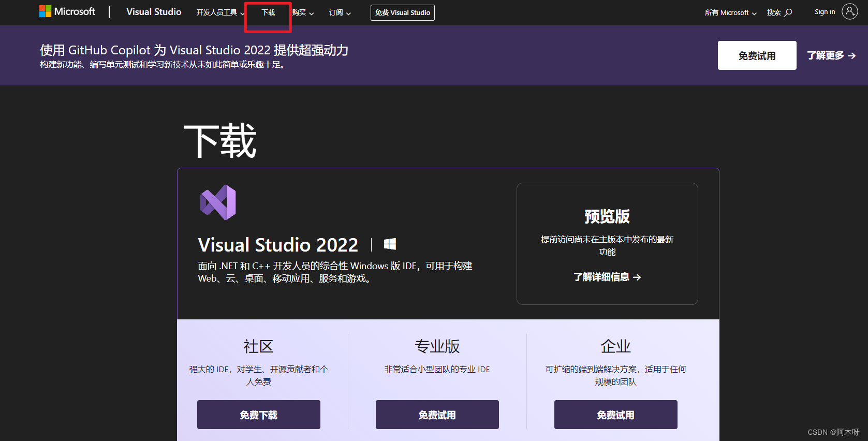Click 免费试用 in the Copilot banner
Image resolution: width=868 pixels, height=441 pixels.
click(x=757, y=55)
